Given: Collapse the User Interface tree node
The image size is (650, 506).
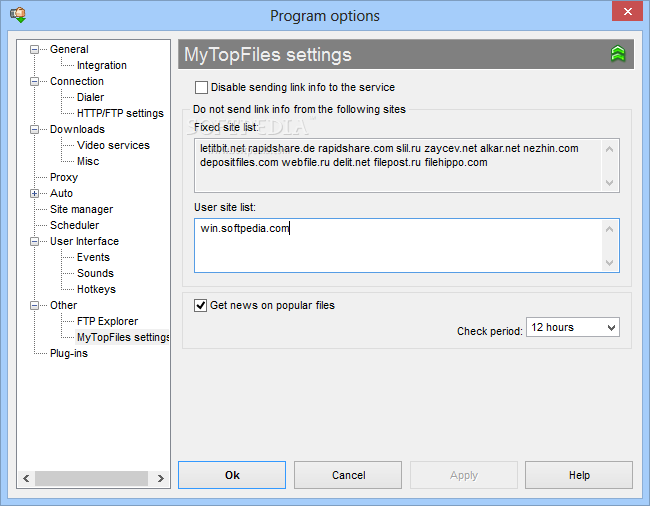Looking at the screenshot, I should (x=34, y=242).
